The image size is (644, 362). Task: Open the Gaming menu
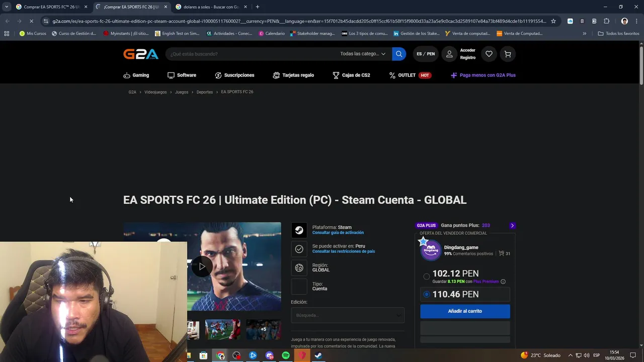136,75
